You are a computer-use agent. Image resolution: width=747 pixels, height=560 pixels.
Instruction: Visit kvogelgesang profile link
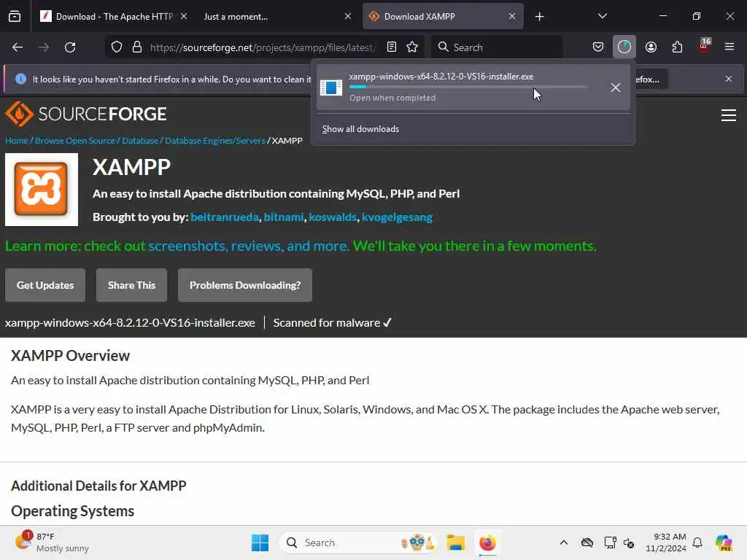click(397, 217)
